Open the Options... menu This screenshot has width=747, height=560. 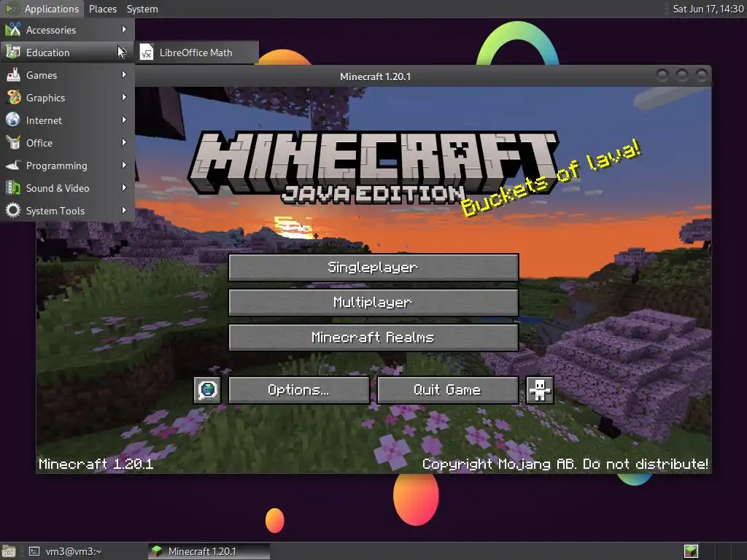coord(298,390)
